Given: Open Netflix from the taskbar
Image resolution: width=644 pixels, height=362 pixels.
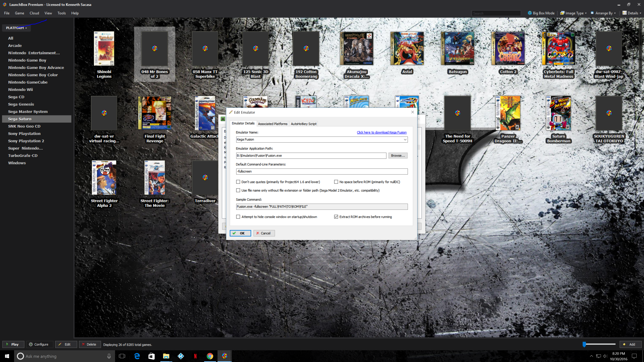Looking at the screenshot, I should [x=195, y=356].
